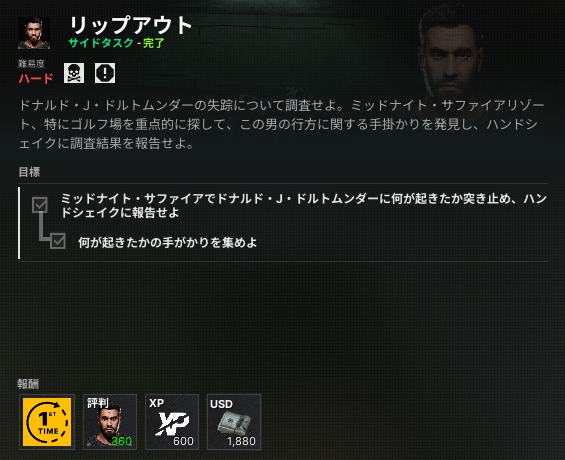Click the main objective text ミッドナイト・サファイア
This screenshot has width=565, height=460.
tap(304, 205)
